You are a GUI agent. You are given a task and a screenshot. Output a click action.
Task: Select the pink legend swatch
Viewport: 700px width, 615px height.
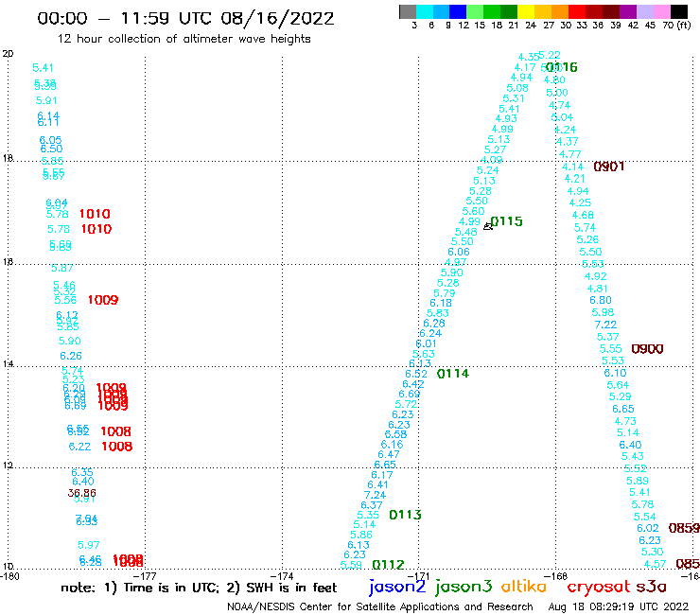click(x=661, y=11)
